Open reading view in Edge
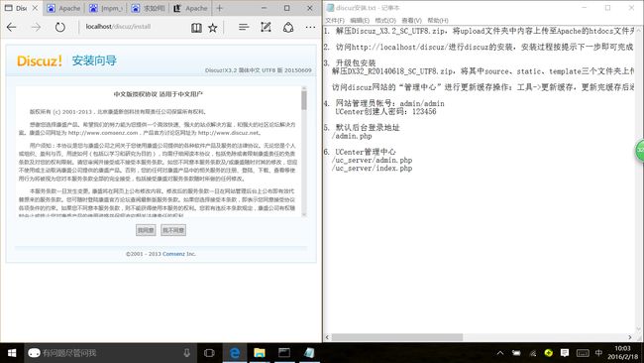Screen dimensions: 644x363 pyautogui.click(x=196, y=28)
